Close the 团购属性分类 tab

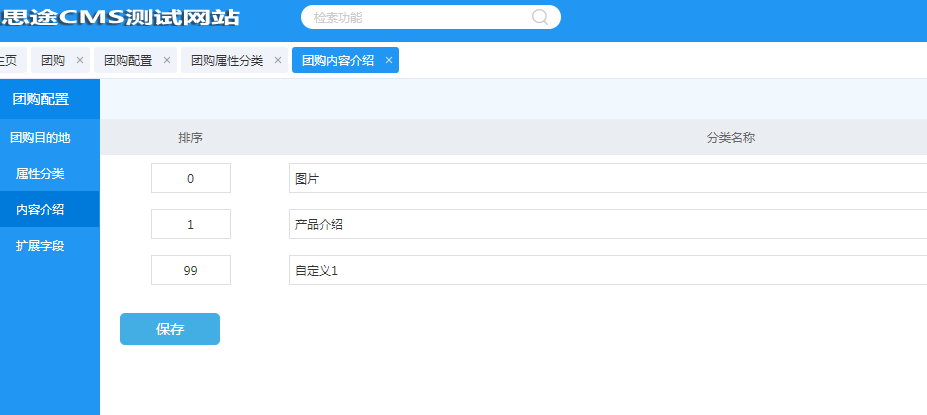tap(278, 61)
